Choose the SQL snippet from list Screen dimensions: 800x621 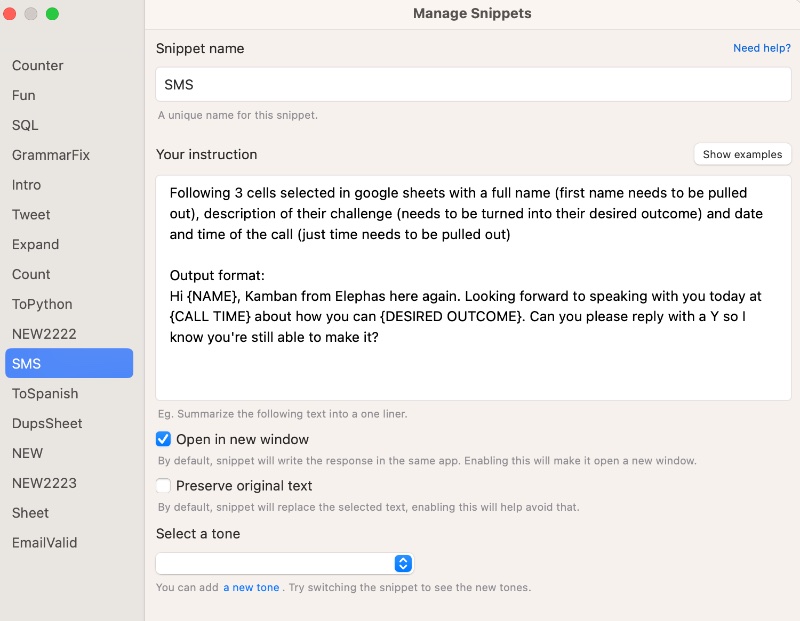[x=25, y=125]
